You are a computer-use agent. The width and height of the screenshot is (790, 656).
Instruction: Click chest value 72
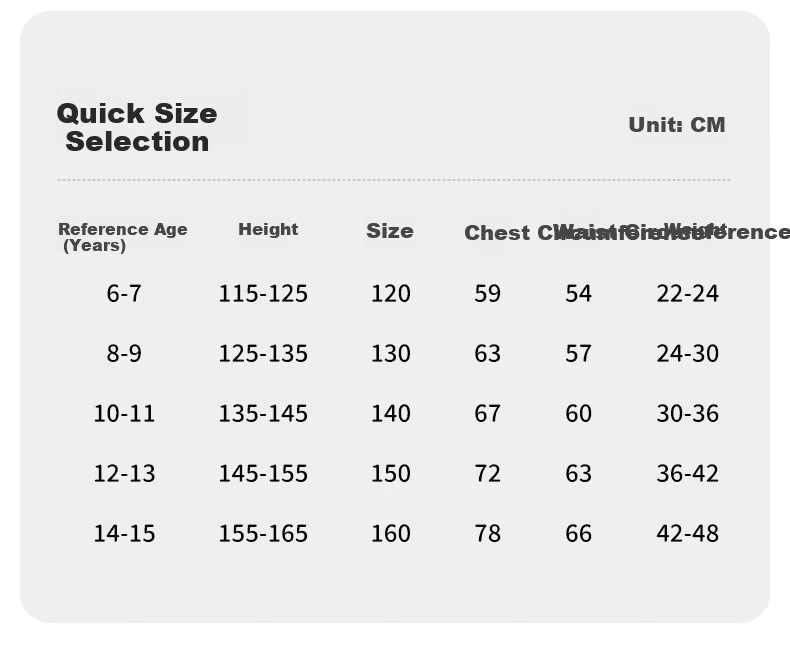point(487,474)
